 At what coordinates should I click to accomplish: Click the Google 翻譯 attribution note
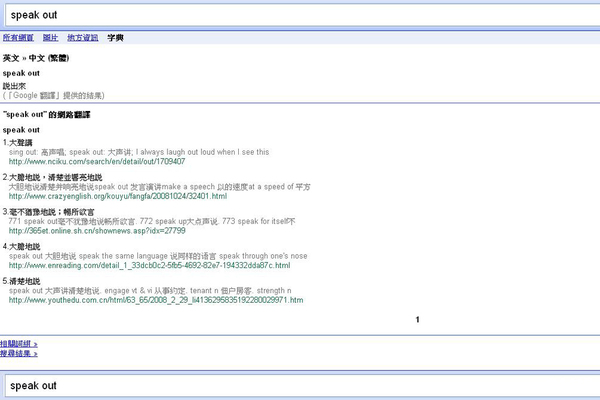click(x=54, y=95)
